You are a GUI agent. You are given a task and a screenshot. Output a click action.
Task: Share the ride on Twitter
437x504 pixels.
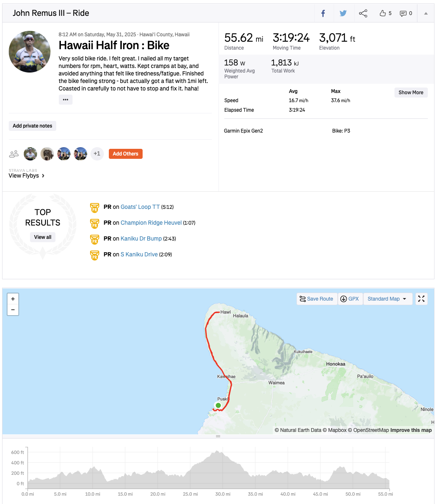(343, 13)
